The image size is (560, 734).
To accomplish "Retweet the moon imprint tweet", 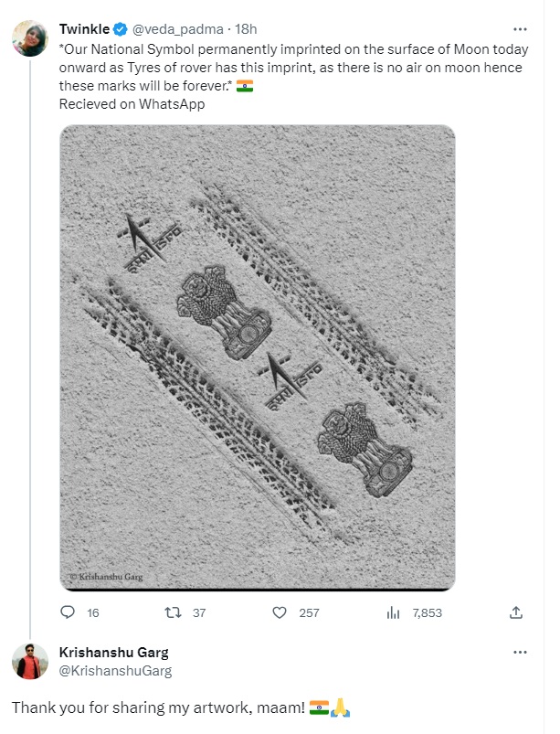I will point(170,612).
